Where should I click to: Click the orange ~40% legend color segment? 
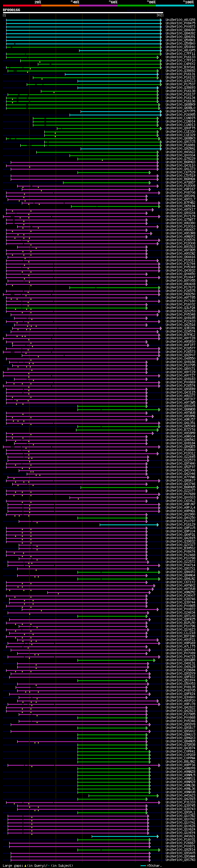[60, 6]
